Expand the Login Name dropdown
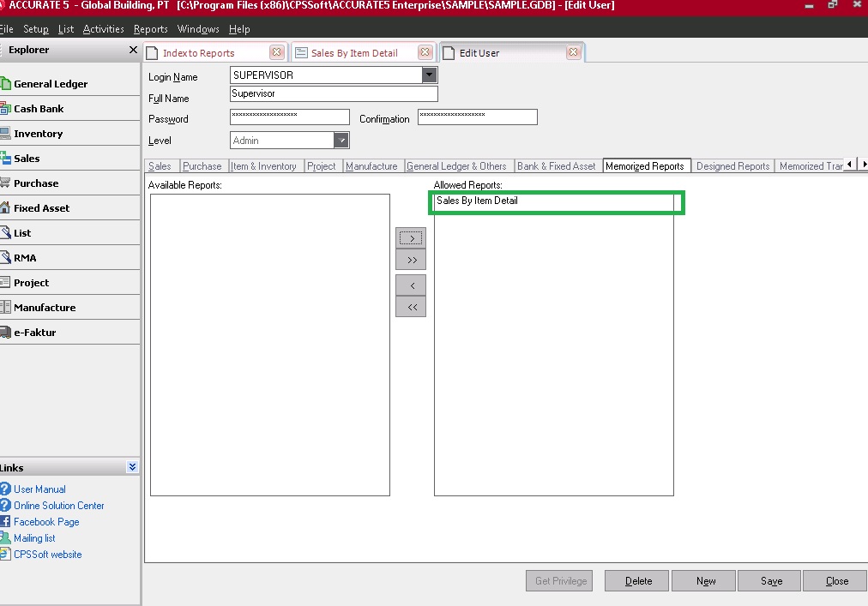 coord(430,75)
